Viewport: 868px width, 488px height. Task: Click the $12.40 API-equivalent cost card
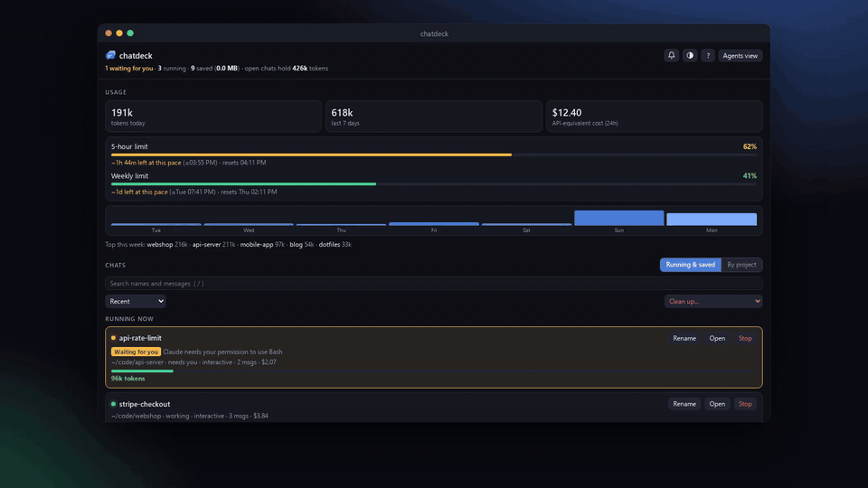(655, 117)
